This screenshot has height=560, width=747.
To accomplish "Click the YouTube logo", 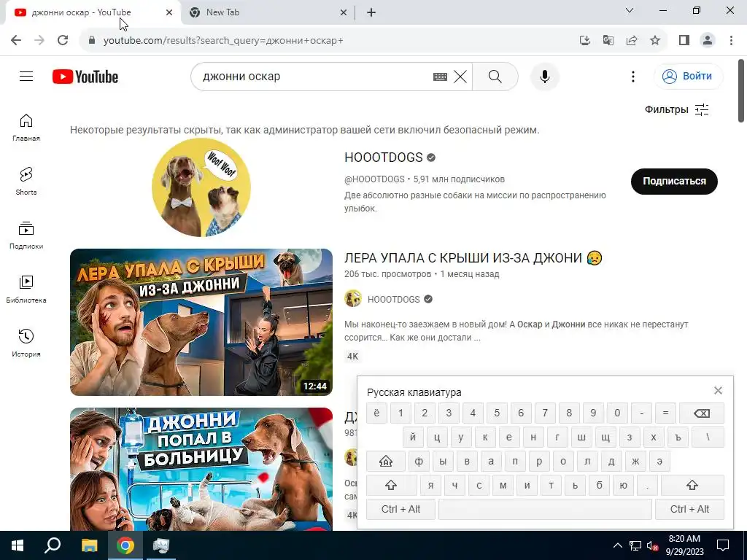I will [85, 77].
